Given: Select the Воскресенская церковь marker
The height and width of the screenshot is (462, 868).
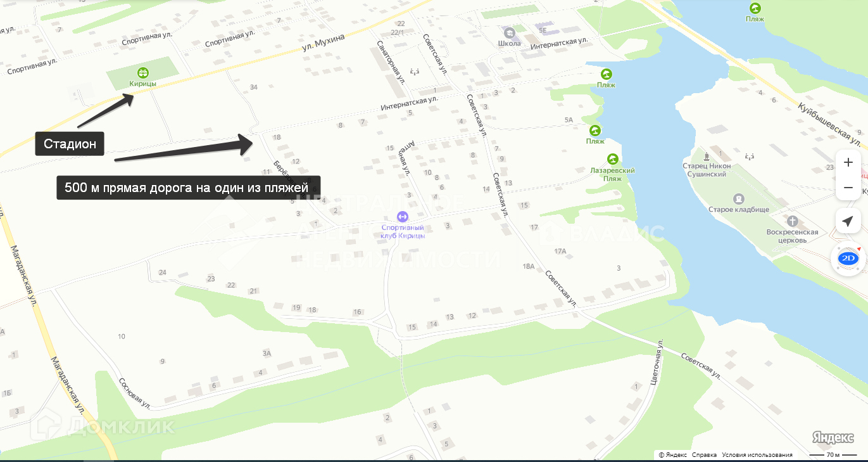Looking at the screenshot, I should (x=793, y=221).
